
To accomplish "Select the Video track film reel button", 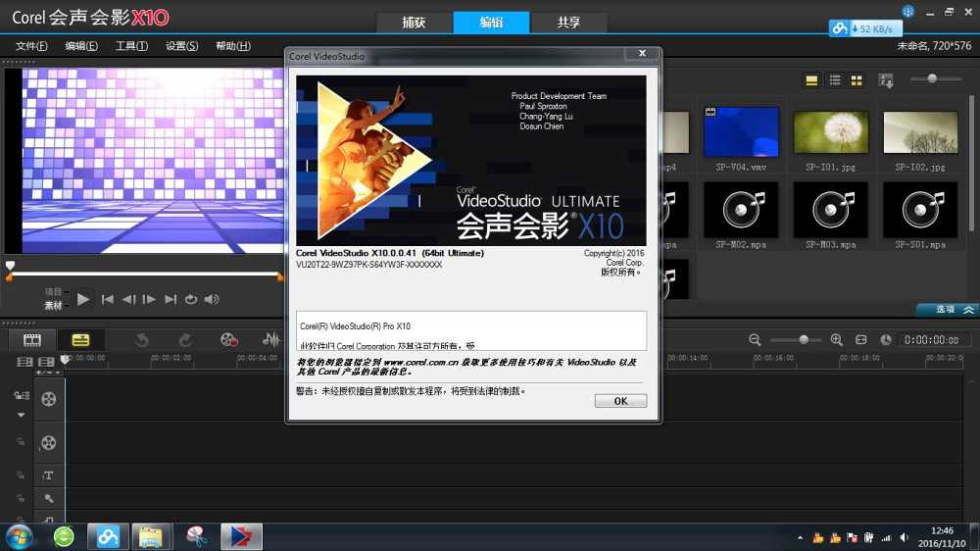I will pos(49,399).
